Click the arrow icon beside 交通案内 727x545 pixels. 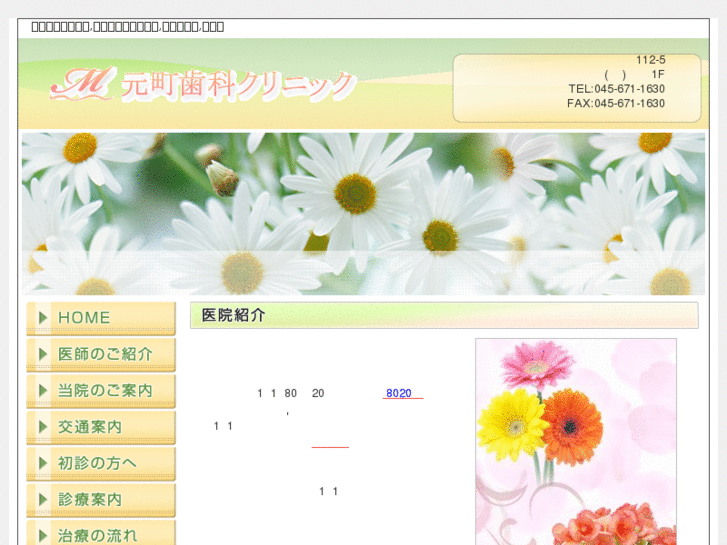pyautogui.click(x=43, y=427)
